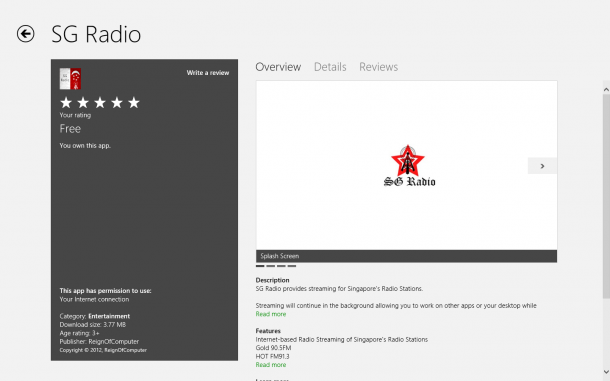Click the vertical scrollbar thumb

pos(606,197)
